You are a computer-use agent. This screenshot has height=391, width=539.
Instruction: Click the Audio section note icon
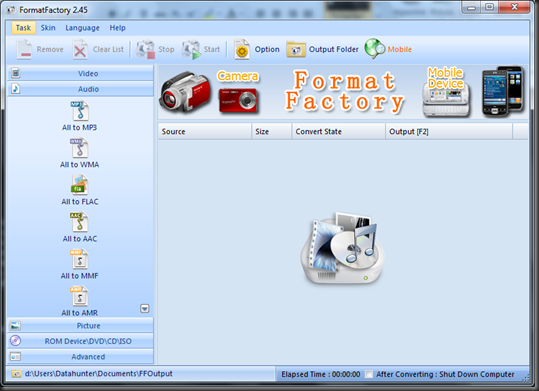pos(15,89)
